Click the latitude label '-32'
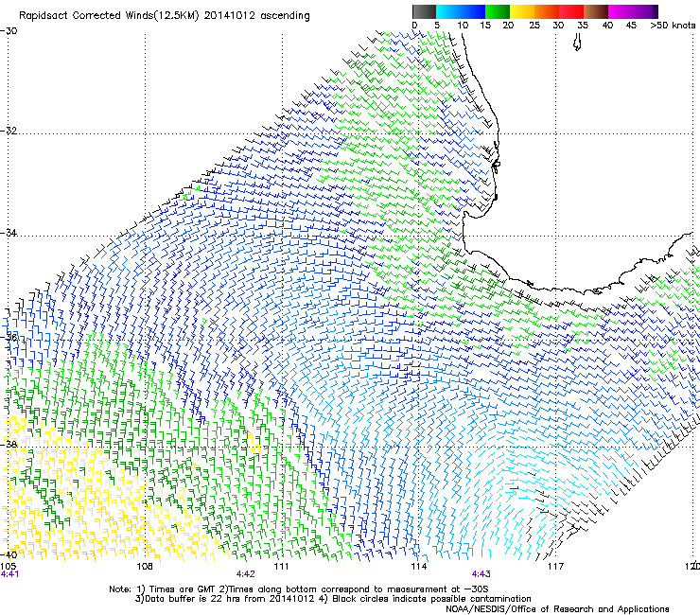The image size is (700, 615). pos(9,131)
